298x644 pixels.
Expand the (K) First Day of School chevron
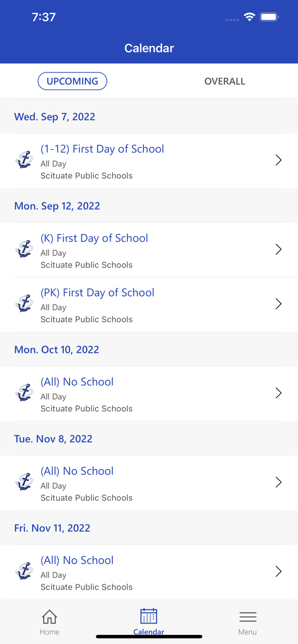click(x=279, y=249)
